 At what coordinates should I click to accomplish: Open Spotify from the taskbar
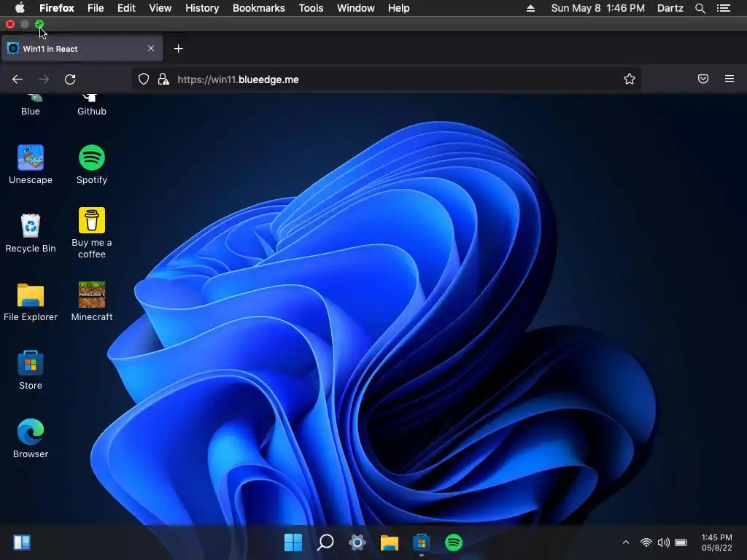[x=454, y=542]
